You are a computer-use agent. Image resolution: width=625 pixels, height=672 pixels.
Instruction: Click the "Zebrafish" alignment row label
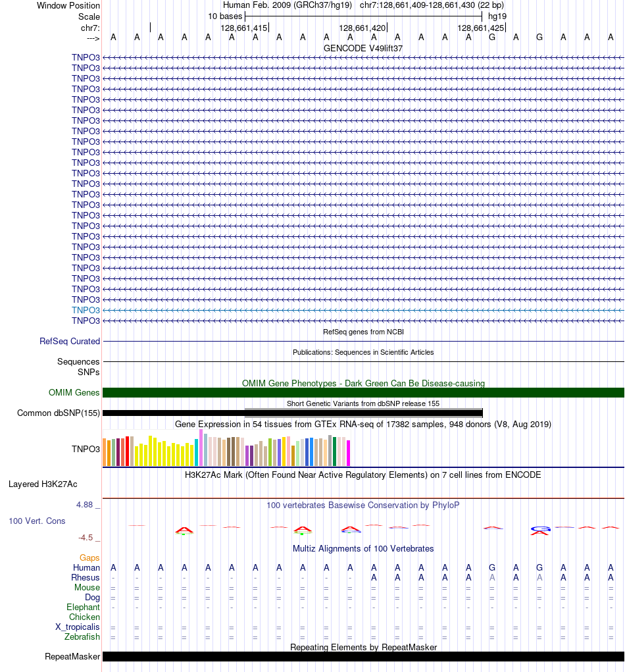tap(82, 637)
